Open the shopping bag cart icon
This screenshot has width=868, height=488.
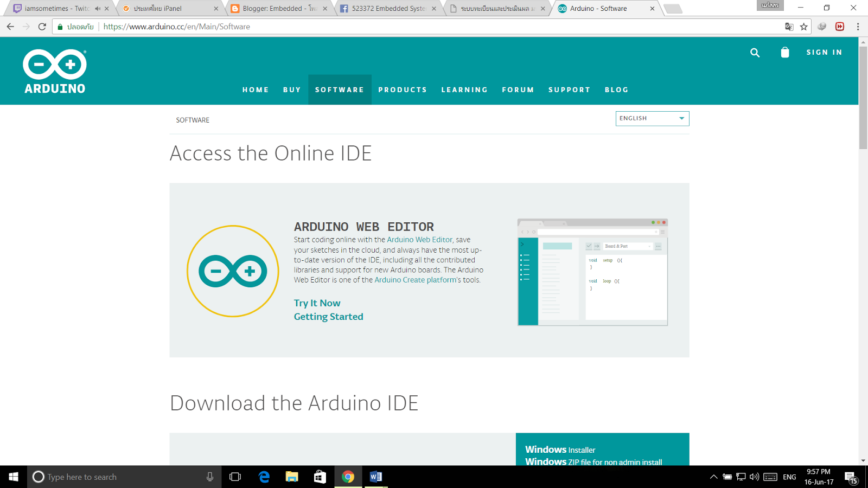(x=785, y=52)
